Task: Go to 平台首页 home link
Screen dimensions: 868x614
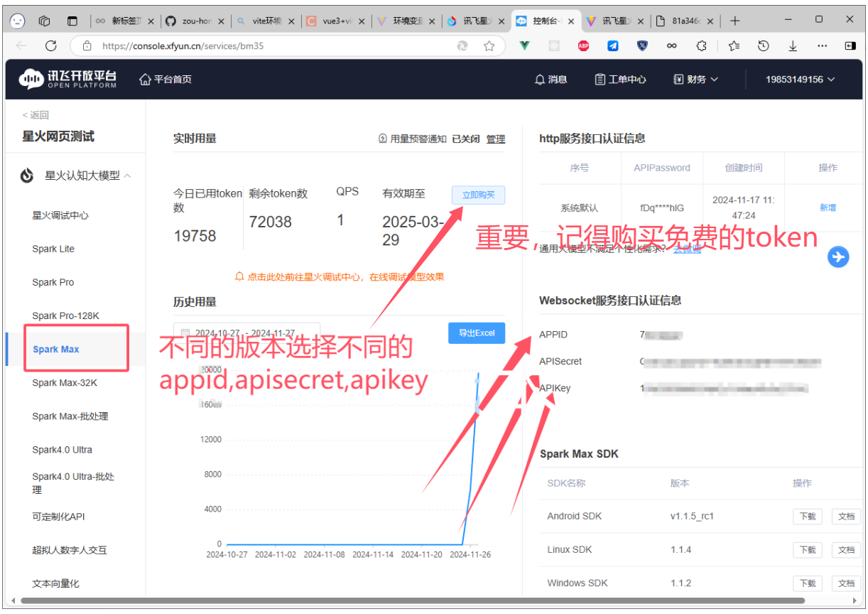Action: coord(166,79)
